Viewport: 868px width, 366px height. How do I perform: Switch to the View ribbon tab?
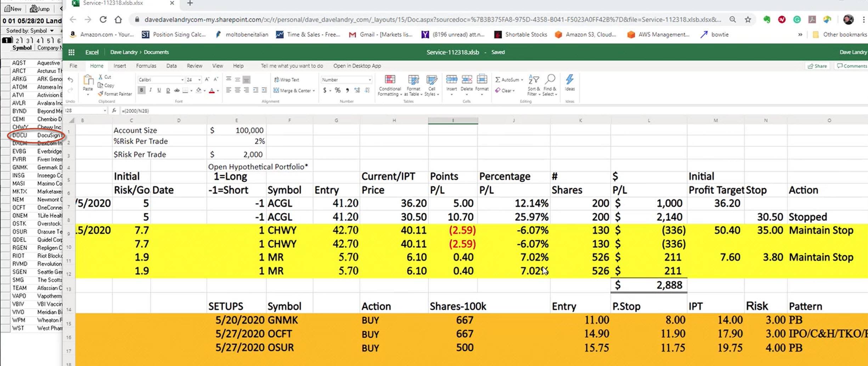(x=218, y=66)
